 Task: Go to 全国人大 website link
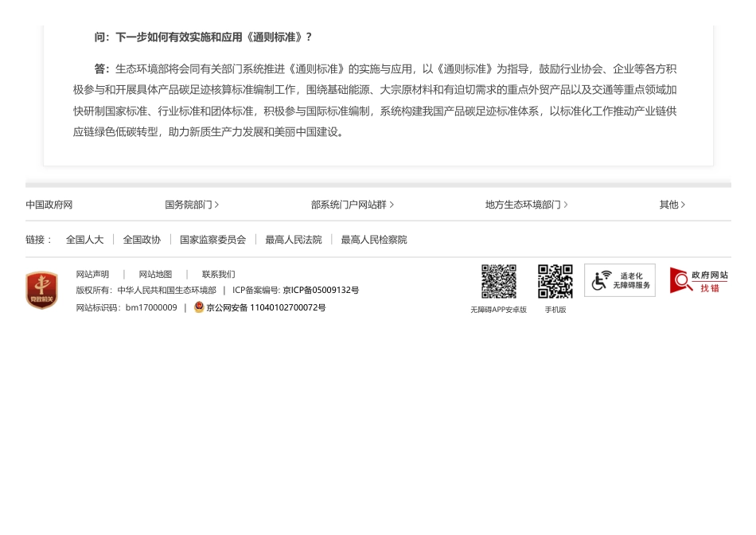(84, 240)
